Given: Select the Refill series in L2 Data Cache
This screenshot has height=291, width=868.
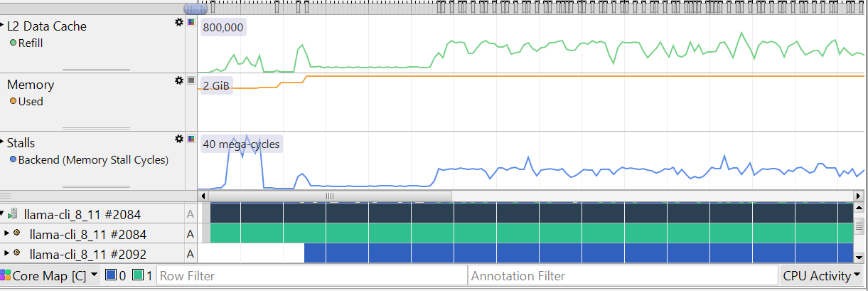Looking at the screenshot, I should 30,43.
